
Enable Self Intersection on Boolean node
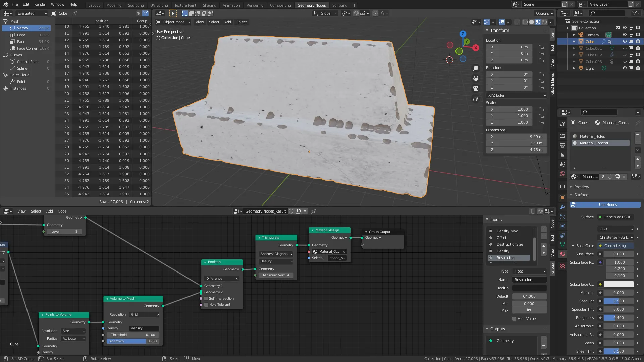coord(206,298)
